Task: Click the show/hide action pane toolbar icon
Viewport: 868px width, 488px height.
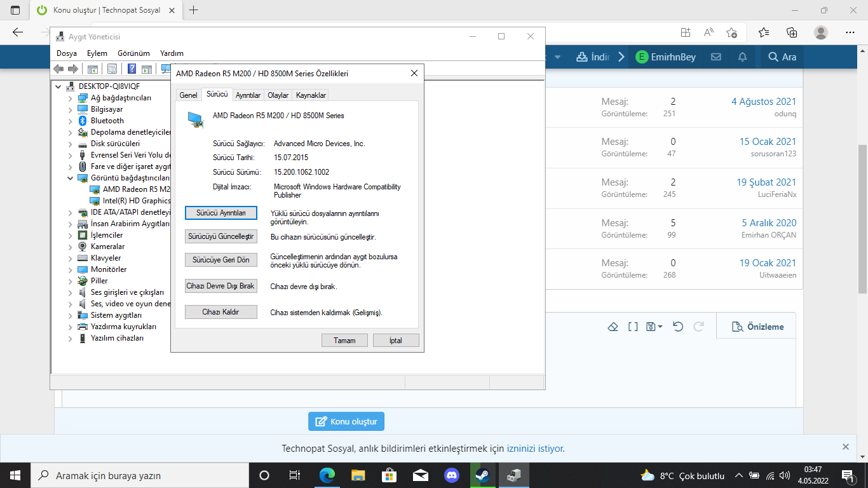Action: (147, 69)
